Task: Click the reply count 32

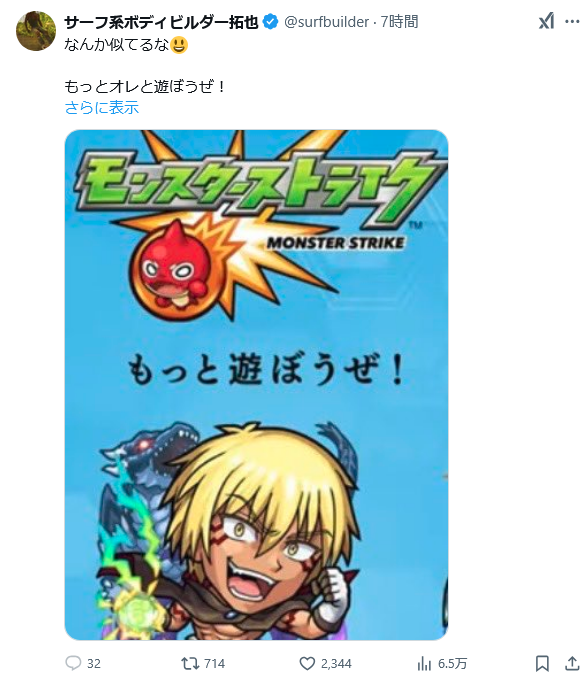Action: (x=94, y=664)
